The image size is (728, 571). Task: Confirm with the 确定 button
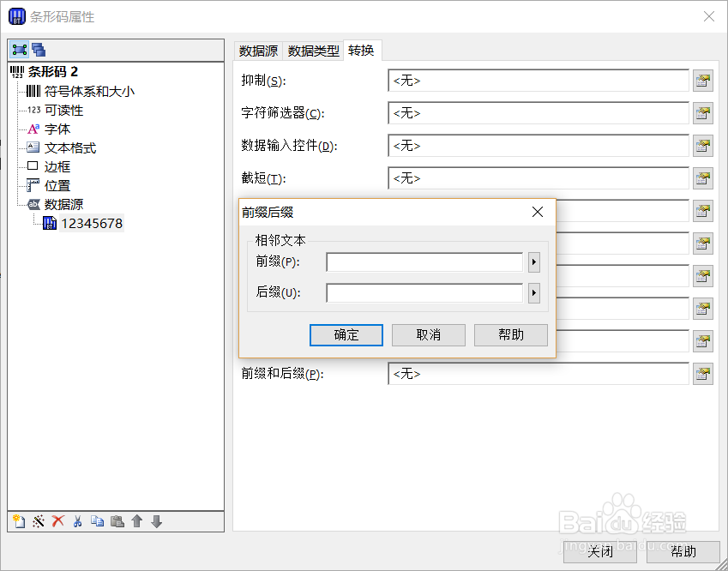(346, 335)
